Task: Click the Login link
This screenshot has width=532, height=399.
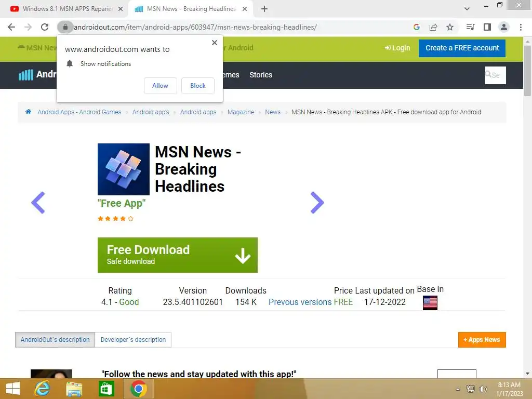Action: tap(397, 48)
